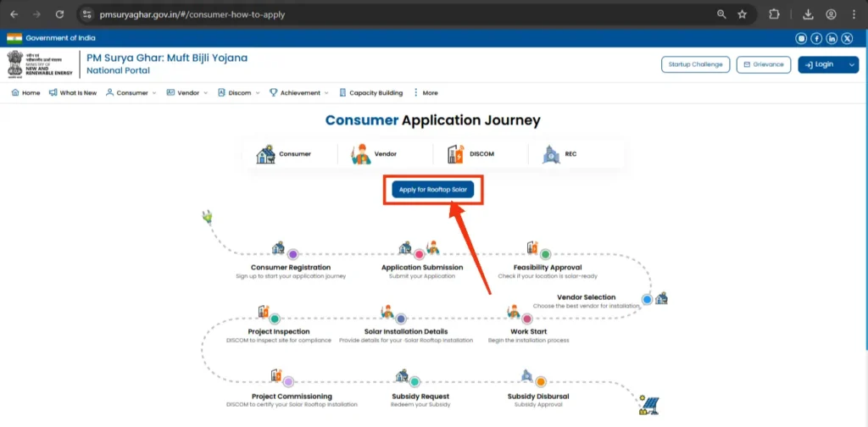The height and width of the screenshot is (427, 868).
Task: Expand the Login button dropdown arrow
Action: click(852, 64)
